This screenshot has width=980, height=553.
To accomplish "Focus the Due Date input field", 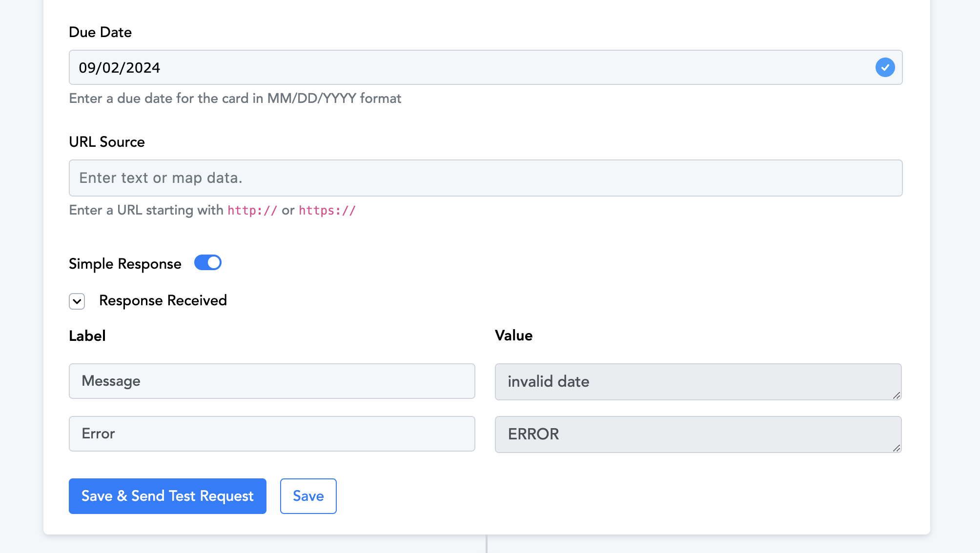I will tap(486, 67).
